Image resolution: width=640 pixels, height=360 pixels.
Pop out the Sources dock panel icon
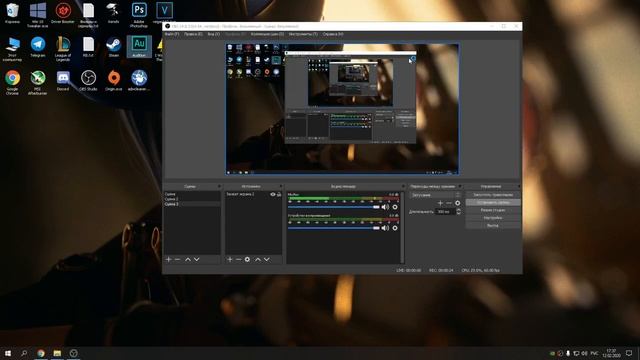pos(280,187)
